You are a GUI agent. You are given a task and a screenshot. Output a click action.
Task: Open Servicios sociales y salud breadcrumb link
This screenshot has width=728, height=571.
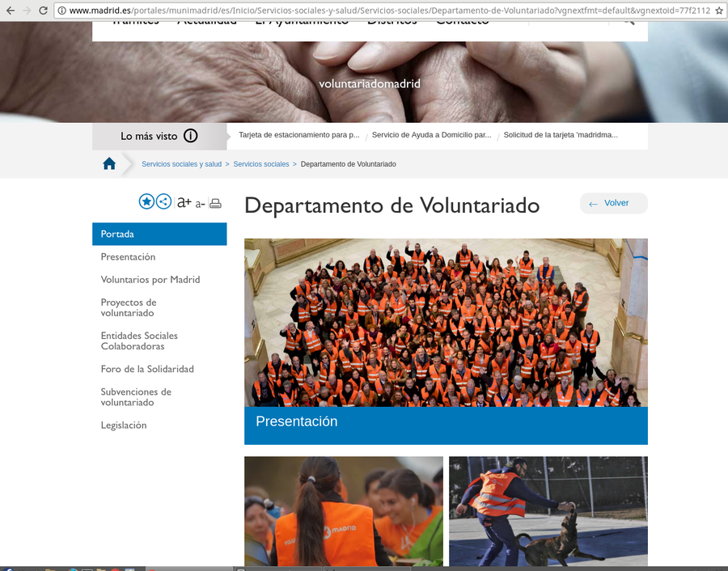181,164
